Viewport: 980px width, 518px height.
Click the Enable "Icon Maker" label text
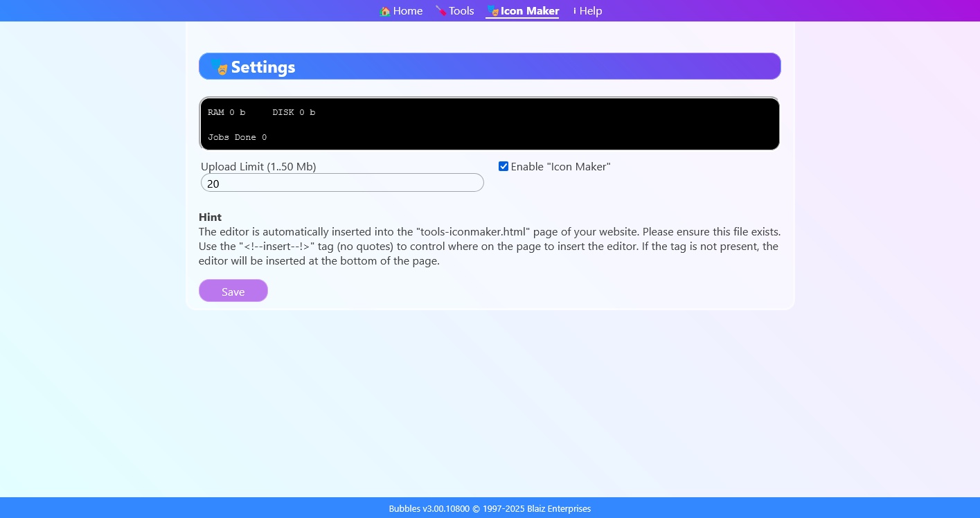(560, 166)
